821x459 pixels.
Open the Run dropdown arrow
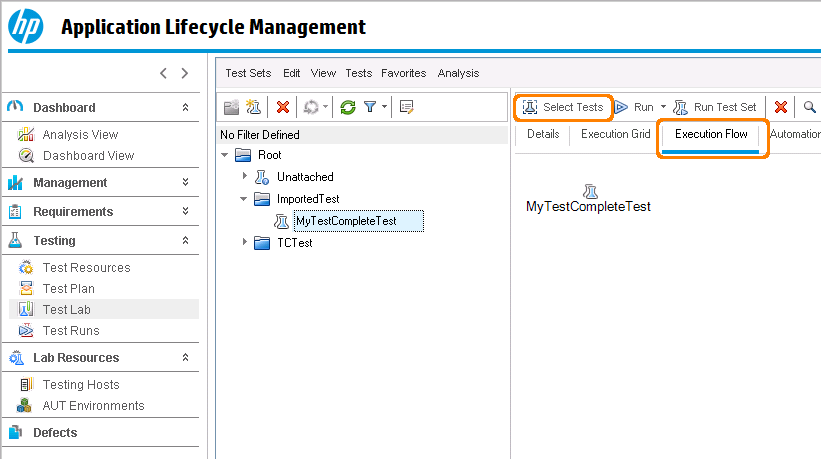point(662,107)
